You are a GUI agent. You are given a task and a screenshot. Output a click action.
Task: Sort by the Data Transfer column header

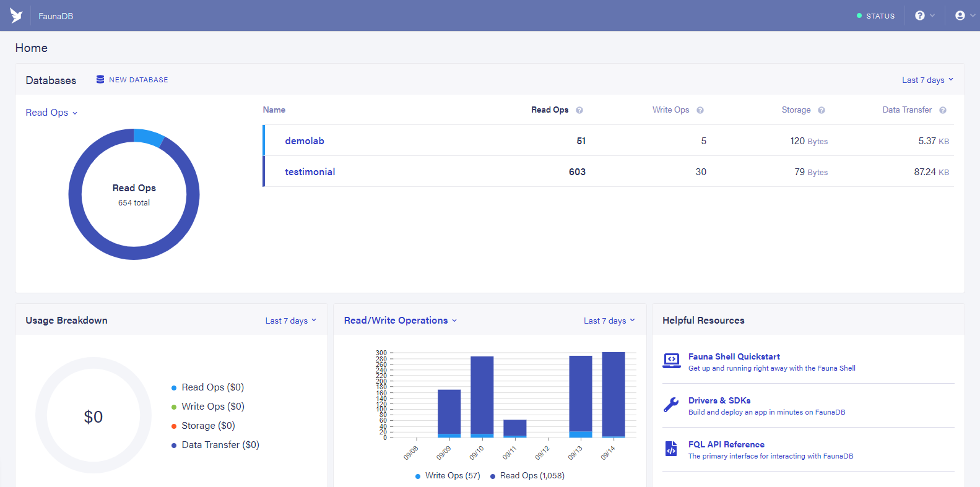[907, 110]
